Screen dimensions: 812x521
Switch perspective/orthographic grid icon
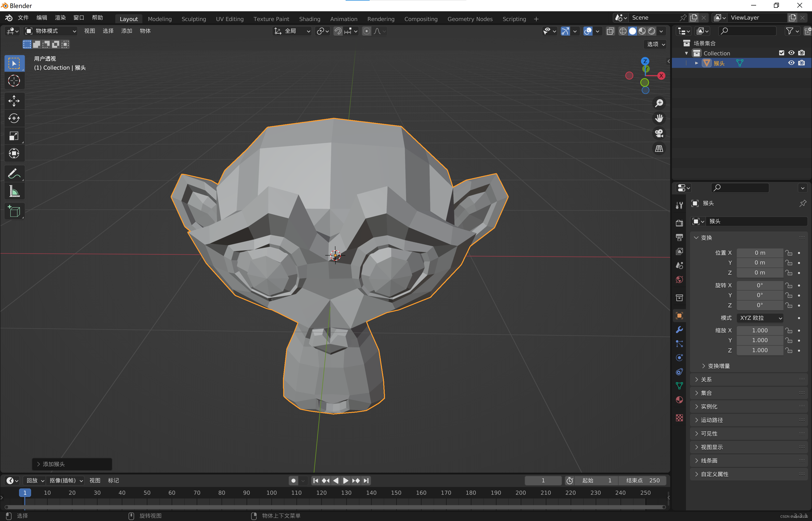click(x=659, y=149)
